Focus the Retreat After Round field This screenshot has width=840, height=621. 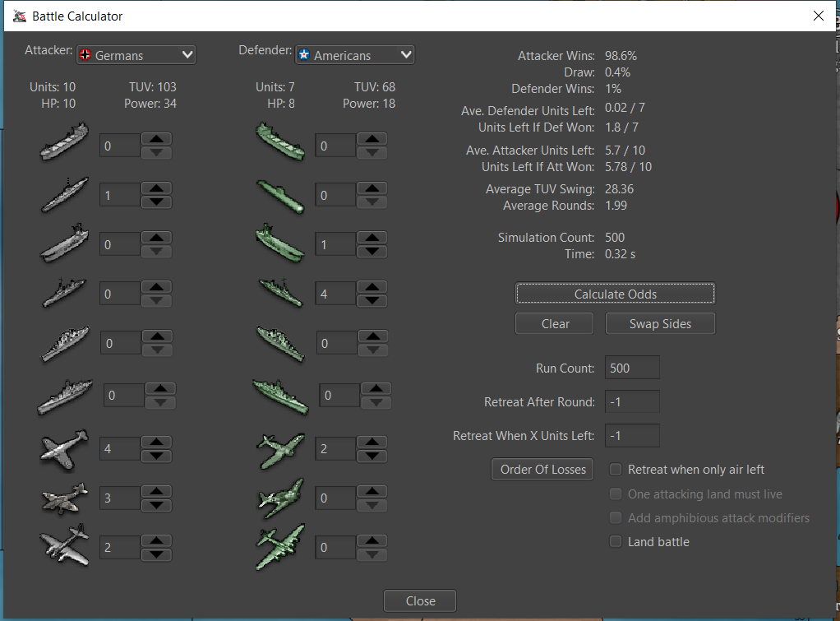(x=631, y=402)
